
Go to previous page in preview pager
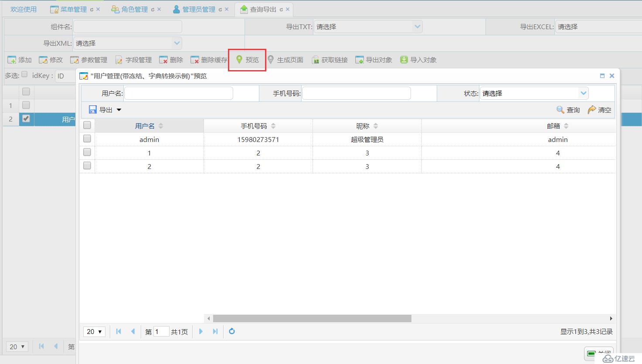click(x=133, y=331)
